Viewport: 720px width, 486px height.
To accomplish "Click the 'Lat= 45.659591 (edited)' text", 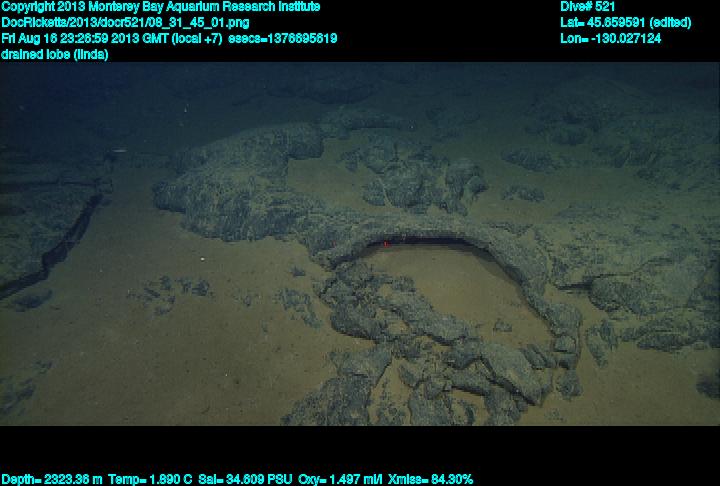I will pos(625,23).
